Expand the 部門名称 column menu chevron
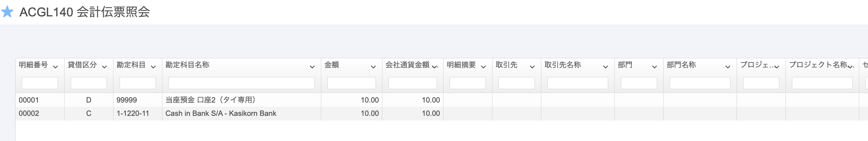This screenshot has width=868, height=141. click(728, 67)
